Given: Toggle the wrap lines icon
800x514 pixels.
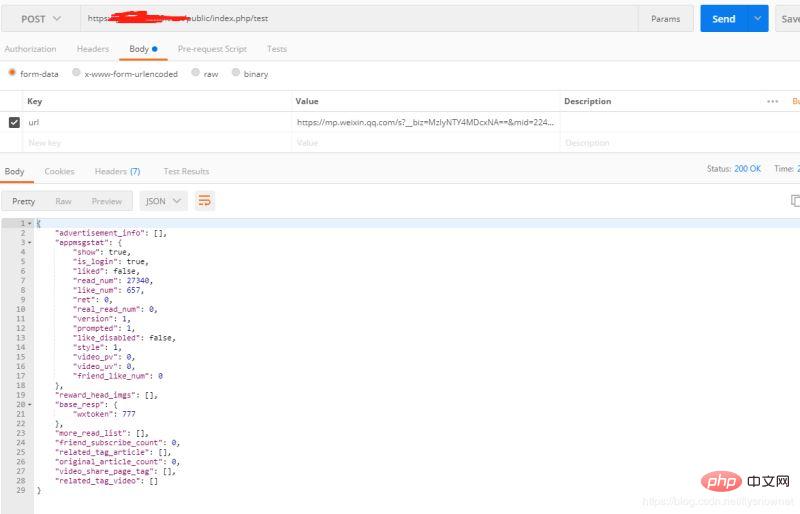Looking at the screenshot, I should (x=205, y=201).
